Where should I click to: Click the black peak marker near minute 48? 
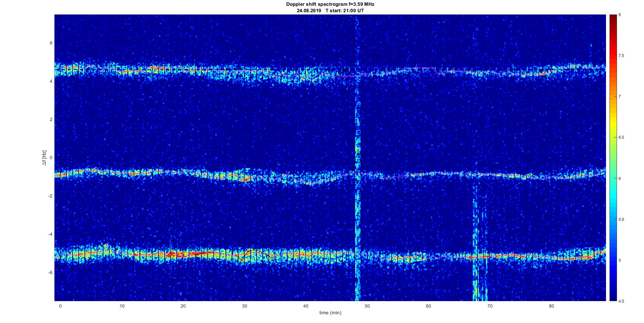358,160
